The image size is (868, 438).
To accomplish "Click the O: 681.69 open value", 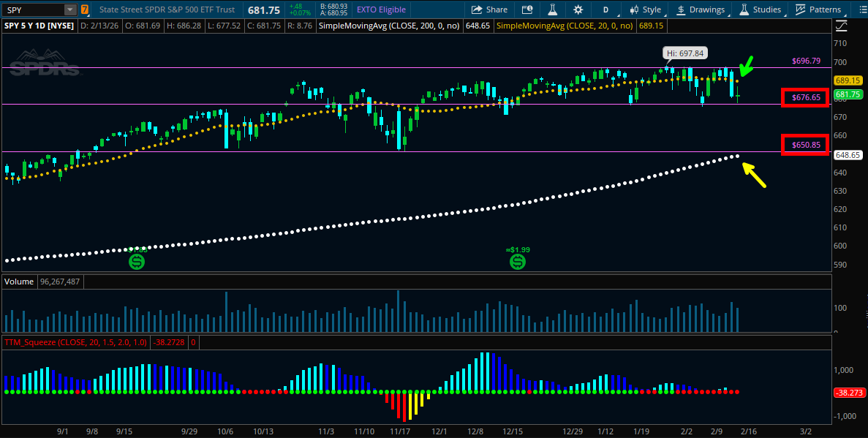I will [143, 26].
